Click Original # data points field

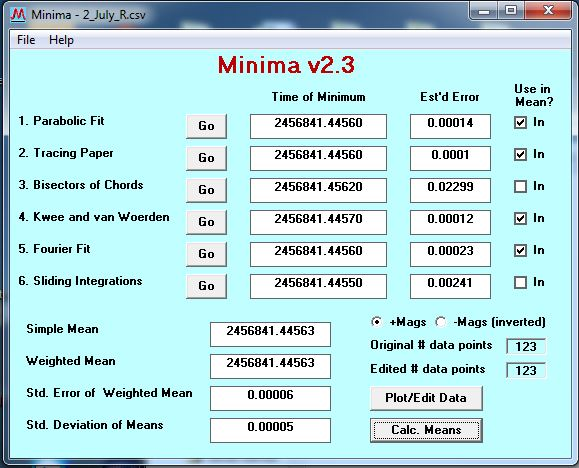(526, 346)
